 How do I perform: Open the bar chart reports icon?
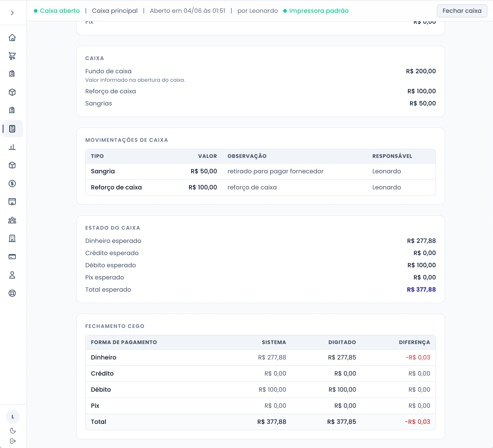[12, 147]
